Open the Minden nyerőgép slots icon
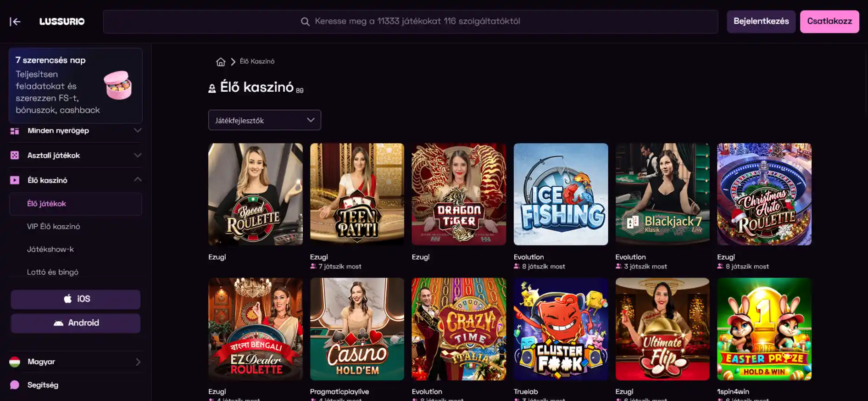The height and width of the screenshot is (401, 868). point(15,131)
